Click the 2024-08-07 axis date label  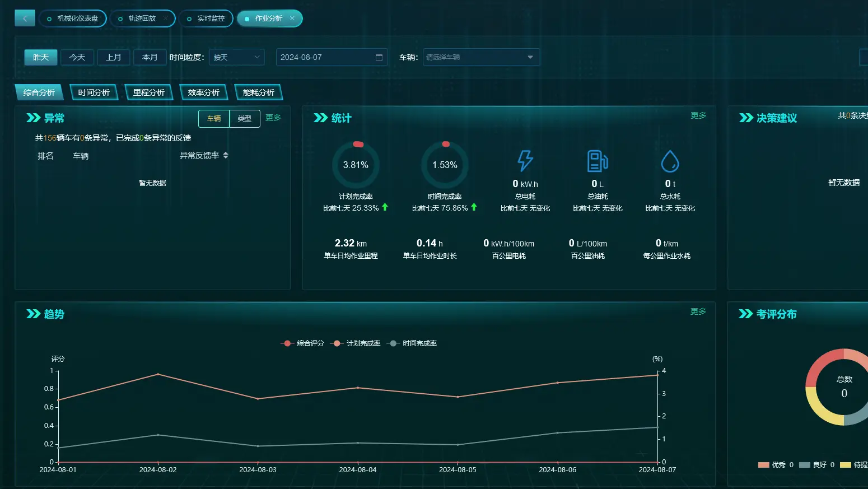point(657,470)
